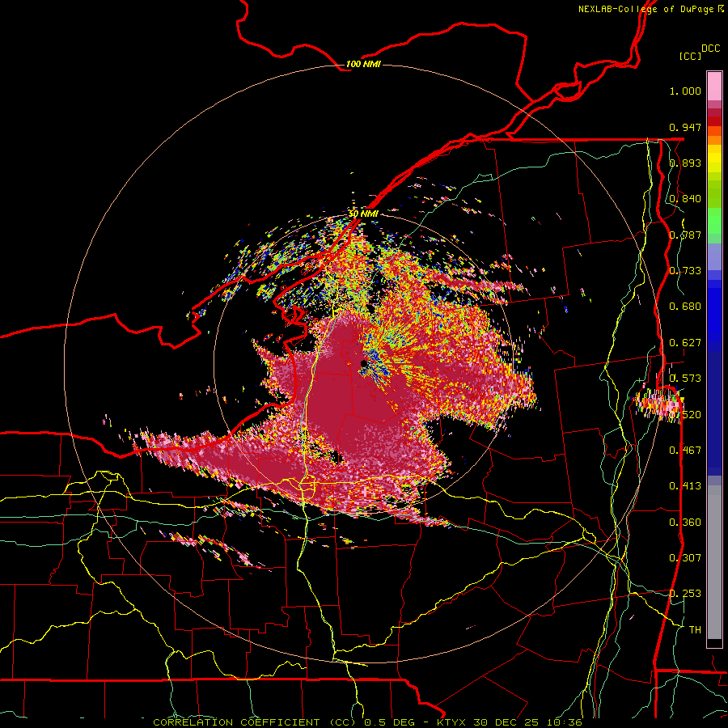Click the 0.840 color scale label

(x=685, y=199)
